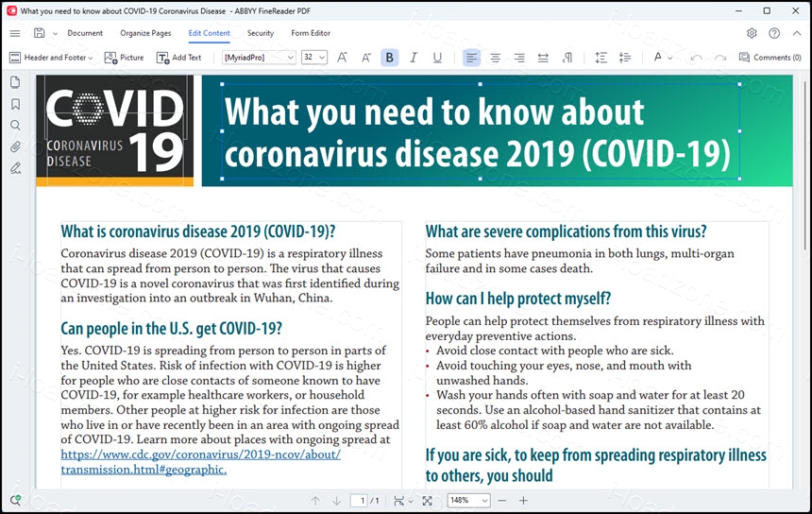This screenshot has height=514, width=812.
Task: Click the COVID 19 logo image
Action: coord(115,130)
